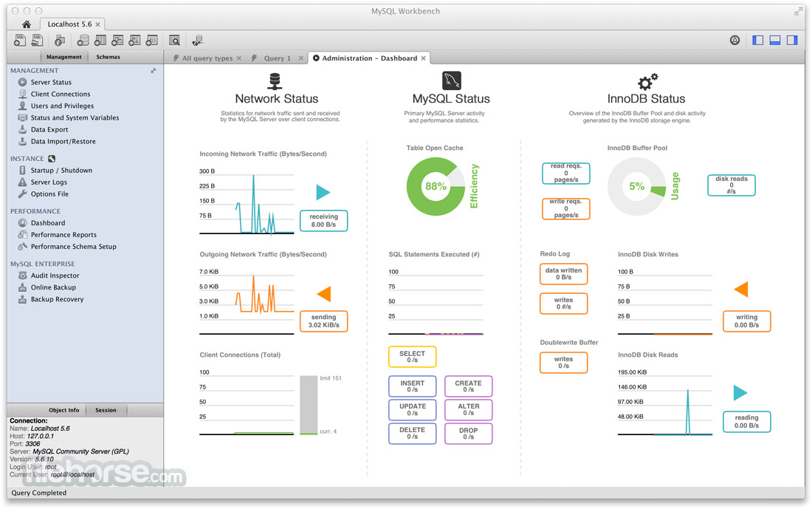Viewport: 812px width, 509px height.
Task: Open Status and System Variables
Action: pos(75,117)
